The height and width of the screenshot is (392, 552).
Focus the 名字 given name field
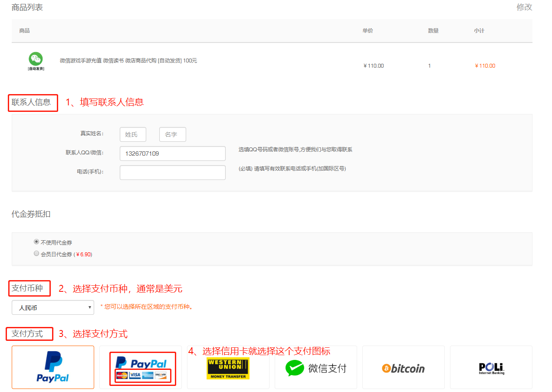[x=173, y=134]
